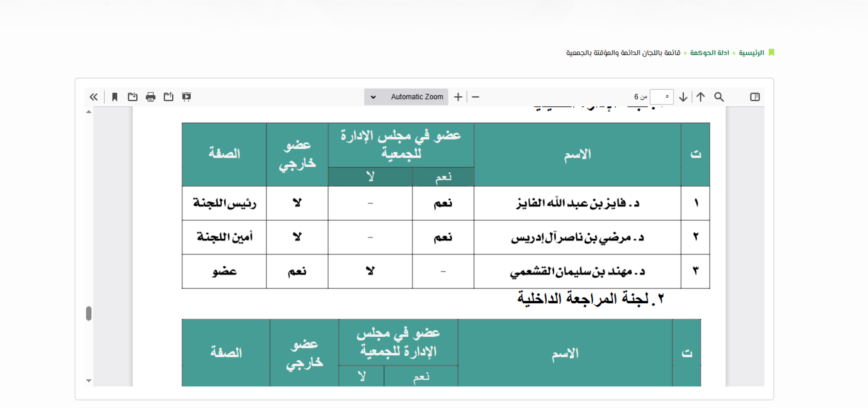
Task: Click the name د. فايز بن عبد الله الفايز
Action: click(x=578, y=203)
